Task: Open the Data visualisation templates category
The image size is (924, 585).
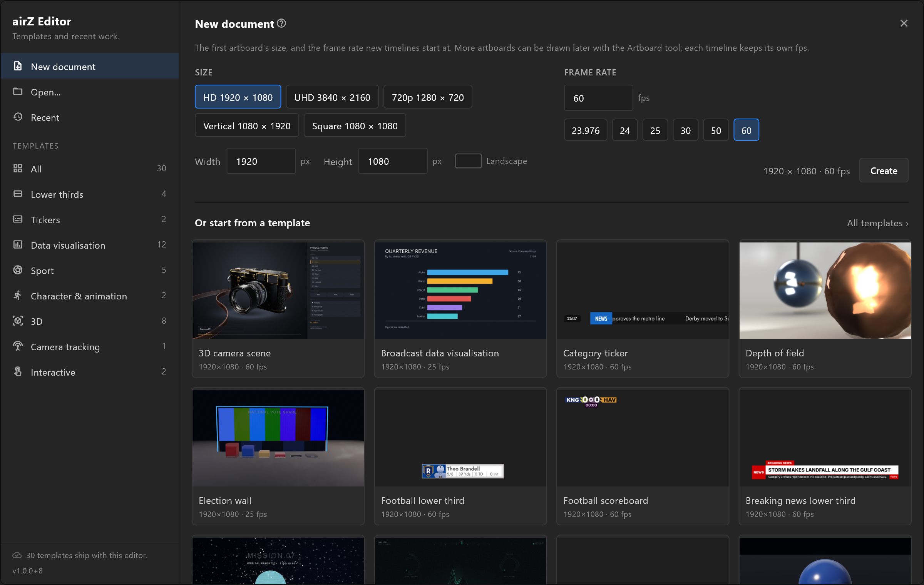Action: click(x=90, y=245)
